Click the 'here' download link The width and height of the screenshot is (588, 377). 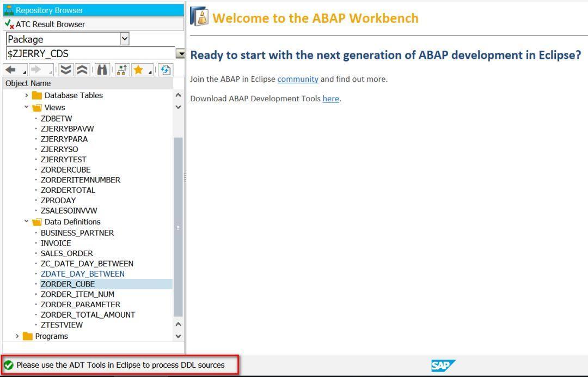point(331,99)
